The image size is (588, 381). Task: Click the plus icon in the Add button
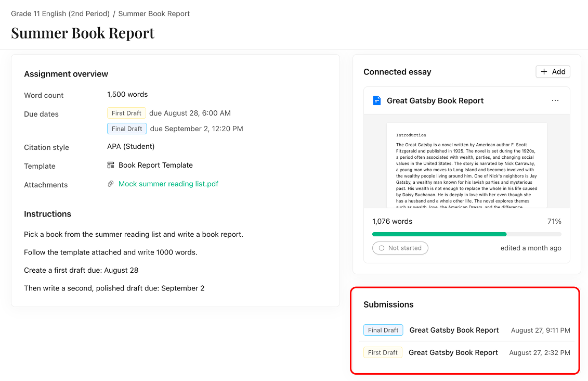(x=544, y=72)
